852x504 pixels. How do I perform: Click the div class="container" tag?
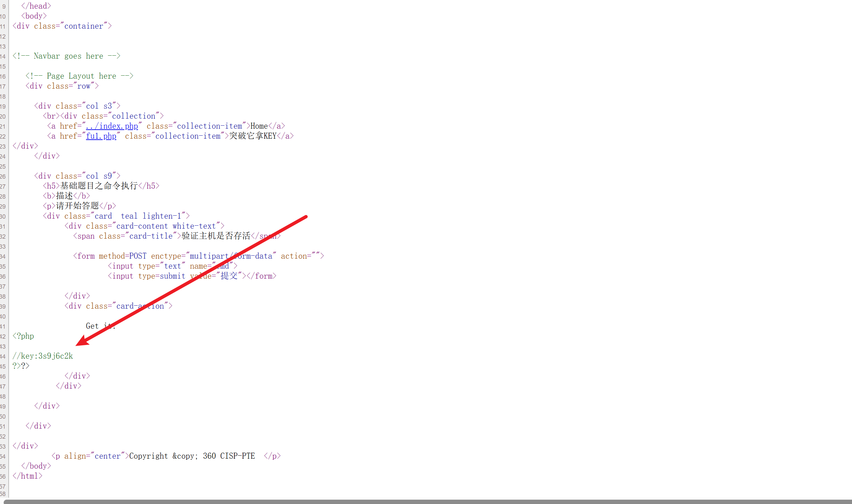[62, 26]
